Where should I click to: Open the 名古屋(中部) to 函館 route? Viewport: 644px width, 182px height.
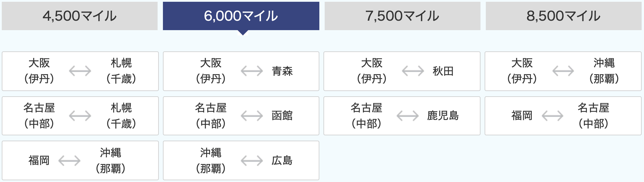click(x=241, y=116)
